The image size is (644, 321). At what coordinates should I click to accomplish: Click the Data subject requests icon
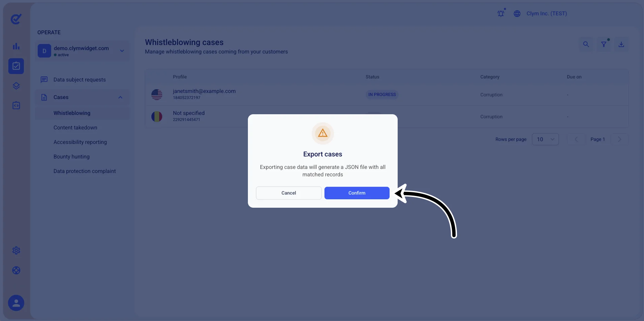point(44,80)
